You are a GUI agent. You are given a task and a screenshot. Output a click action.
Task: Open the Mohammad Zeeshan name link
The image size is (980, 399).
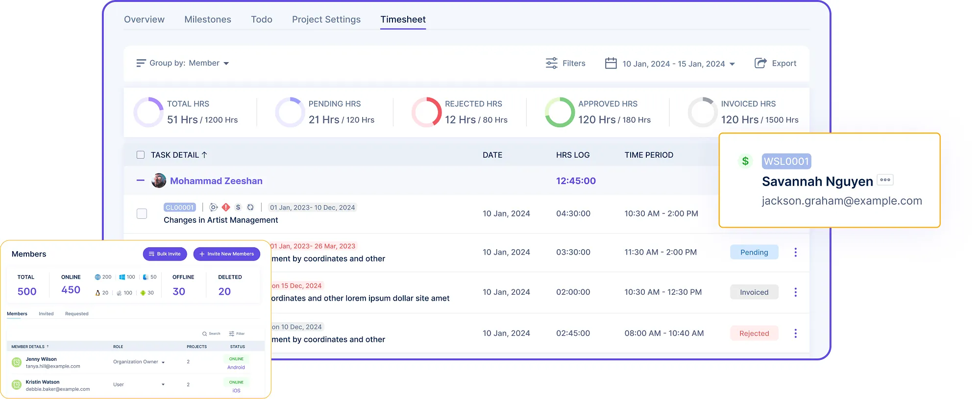216,181
